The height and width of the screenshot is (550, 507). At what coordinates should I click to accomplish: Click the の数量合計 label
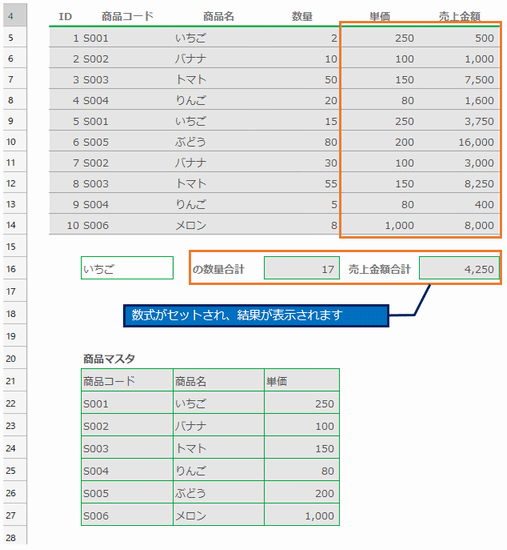218,269
